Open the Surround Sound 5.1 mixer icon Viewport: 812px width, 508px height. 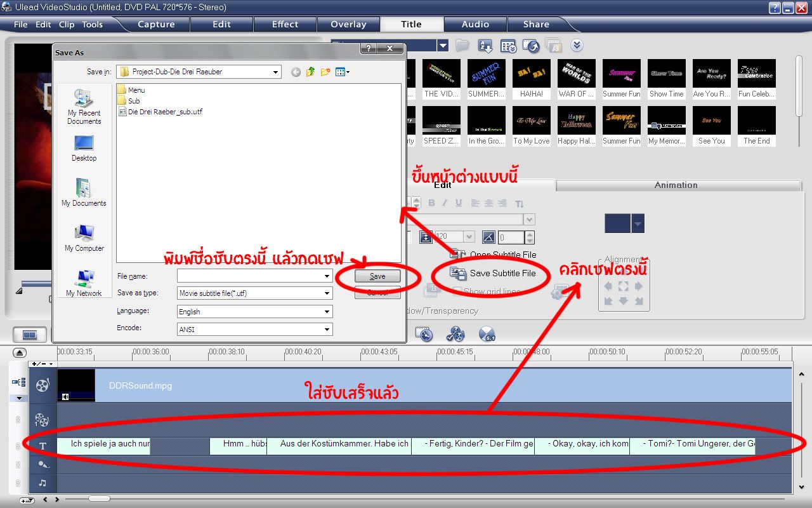pos(487,334)
